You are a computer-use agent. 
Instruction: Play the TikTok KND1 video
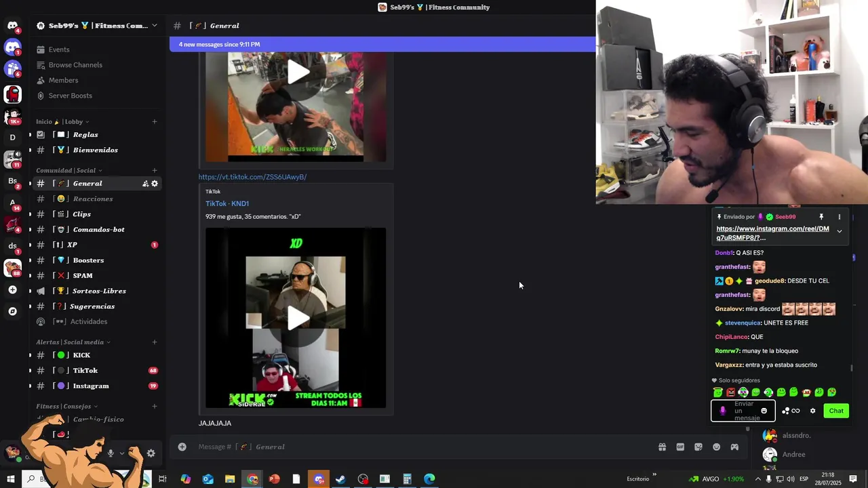(x=298, y=319)
